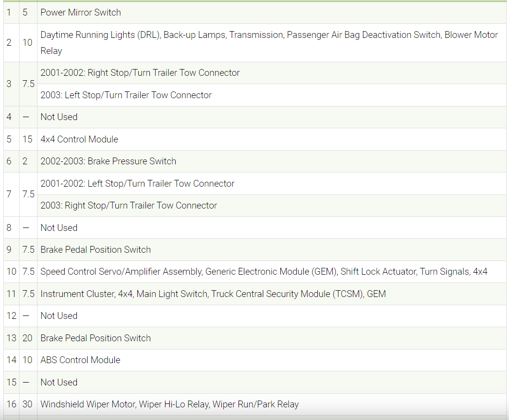Click the 20 amp Brake Pedal Position Switch
Screen dimensions: 509x420
point(95,338)
